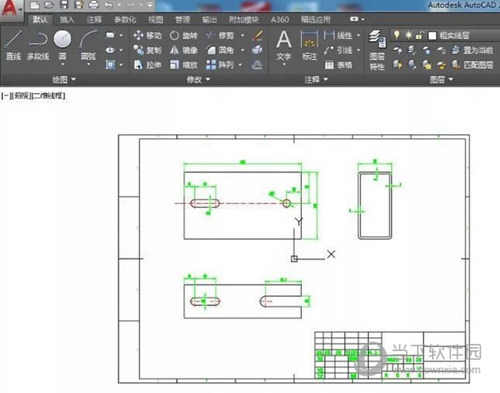Viewport: 500px width, 393px height.
Task: Select the Fillet (圆角) tool
Action: pos(220,50)
